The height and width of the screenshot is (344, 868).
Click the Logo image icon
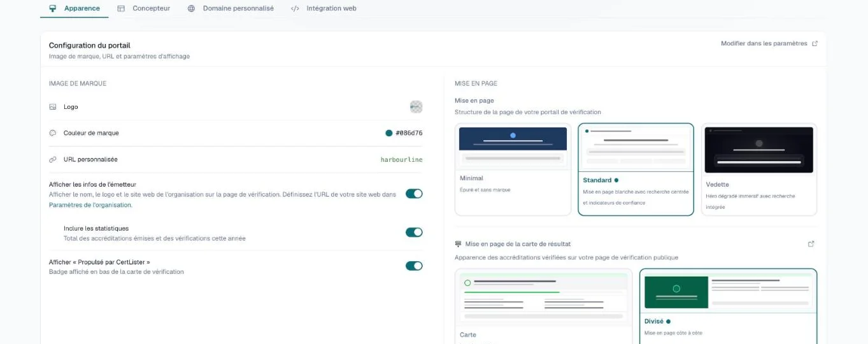[53, 107]
